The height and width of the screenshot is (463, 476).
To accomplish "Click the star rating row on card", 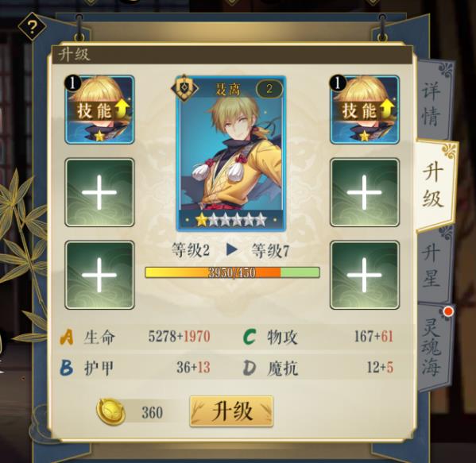I will click(231, 220).
